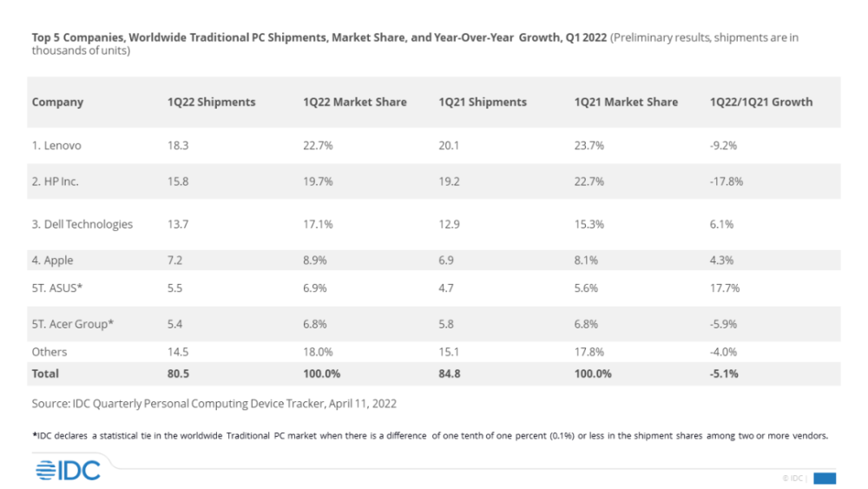Click the Company column header
The image size is (868, 489).
point(57,102)
